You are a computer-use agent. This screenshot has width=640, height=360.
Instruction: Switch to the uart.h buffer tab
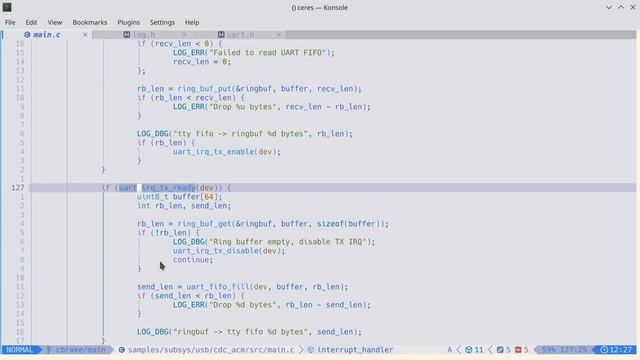(240, 35)
